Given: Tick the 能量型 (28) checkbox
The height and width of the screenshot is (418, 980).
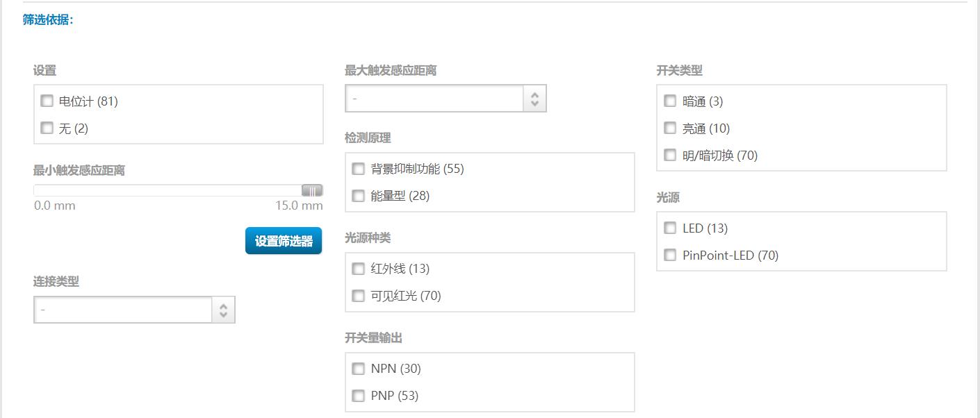Looking at the screenshot, I should tap(358, 195).
